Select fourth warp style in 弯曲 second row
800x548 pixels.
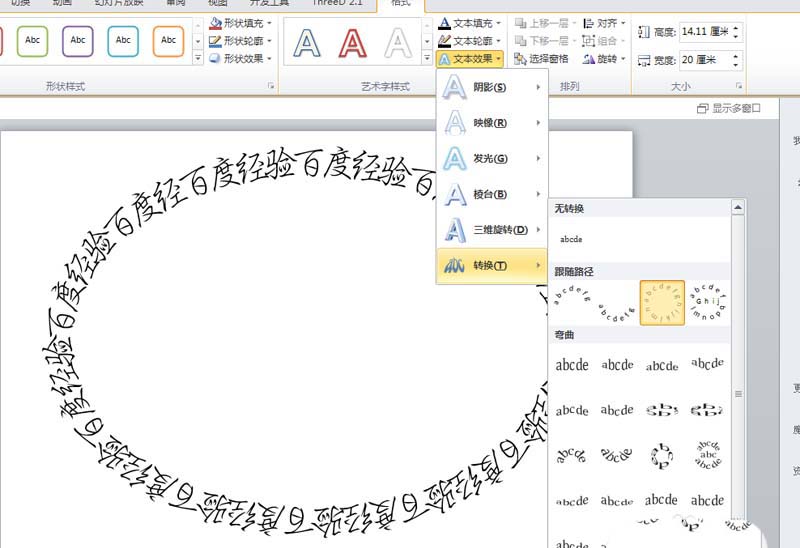pyautogui.click(x=708, y=410)
